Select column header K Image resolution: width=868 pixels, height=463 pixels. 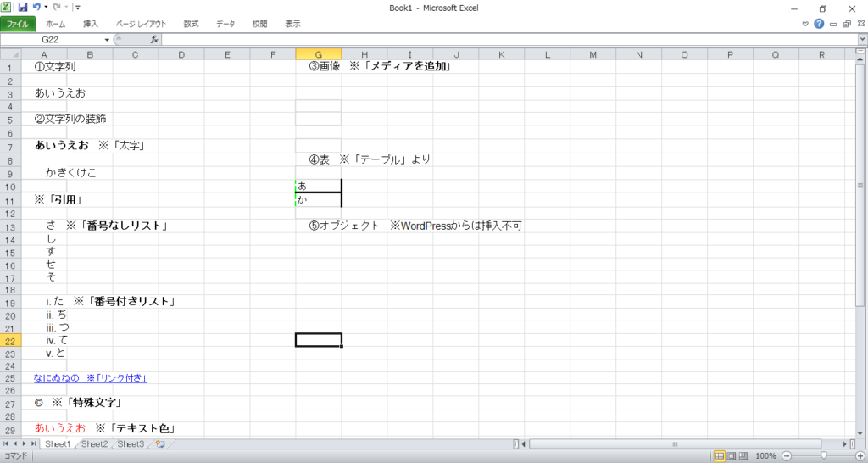(501, 54)
